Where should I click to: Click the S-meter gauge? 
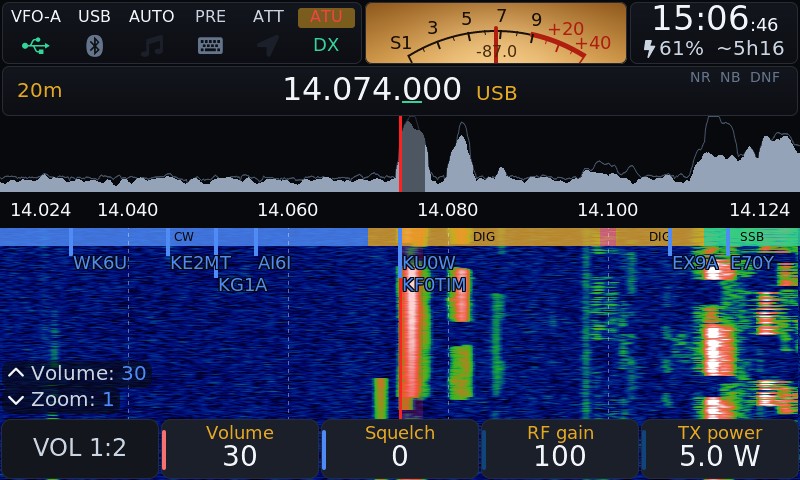coord(496,33)
